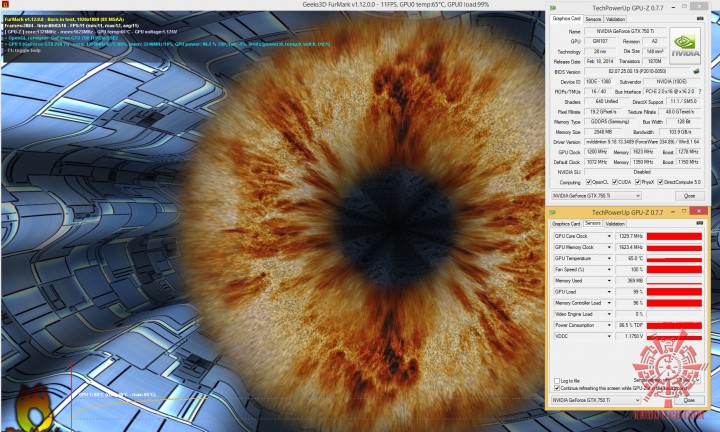Click the screenshot camera icon in upper GPU-Z
Screen dimensions: 720x432
700,19
